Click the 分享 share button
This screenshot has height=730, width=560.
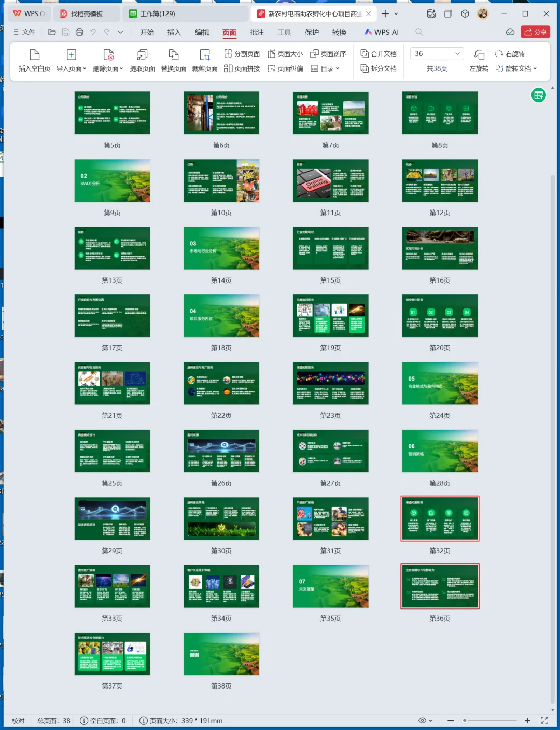point(536,32)
